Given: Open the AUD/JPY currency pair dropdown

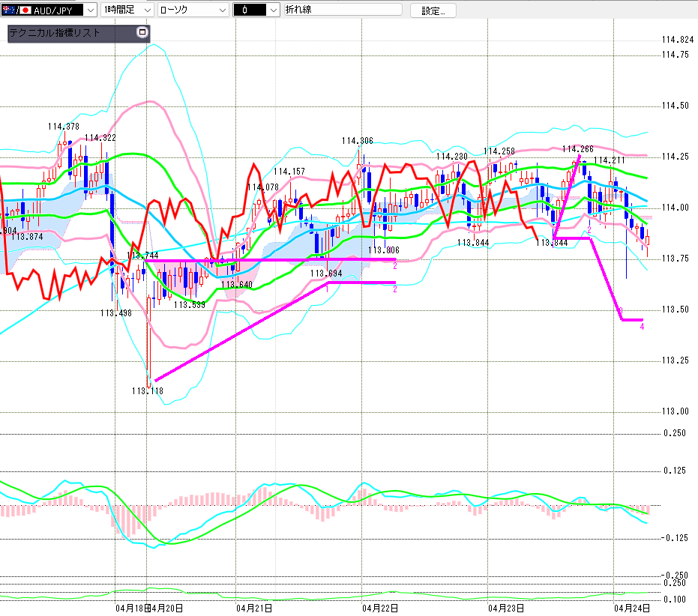Looking at the screenshot, I should point(89,10).
